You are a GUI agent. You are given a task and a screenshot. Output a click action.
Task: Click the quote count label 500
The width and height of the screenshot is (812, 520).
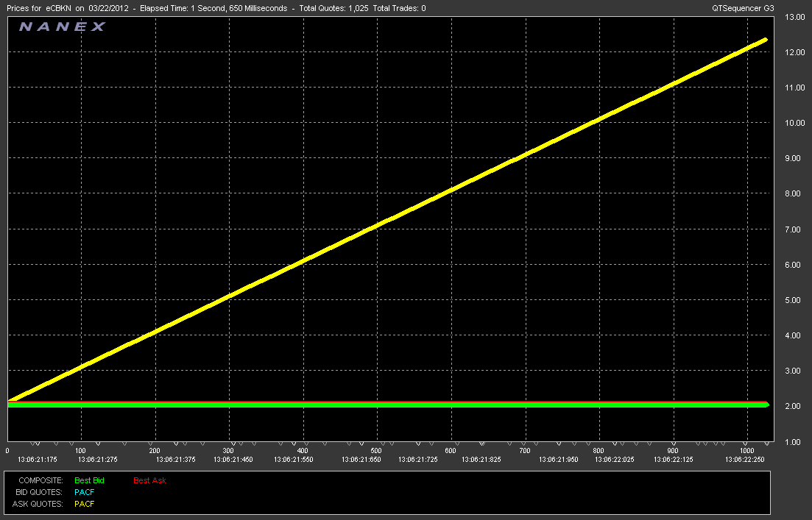376,451
